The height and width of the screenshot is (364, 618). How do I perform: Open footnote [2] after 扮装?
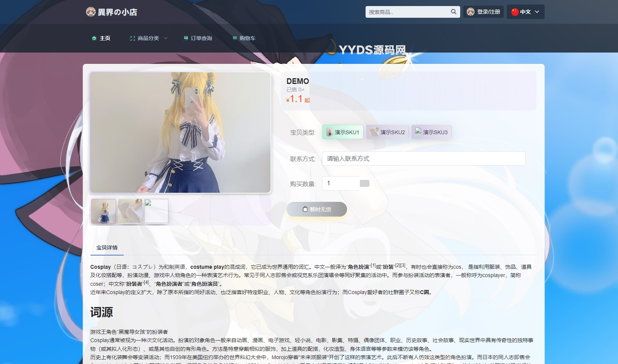pos(398,265)
